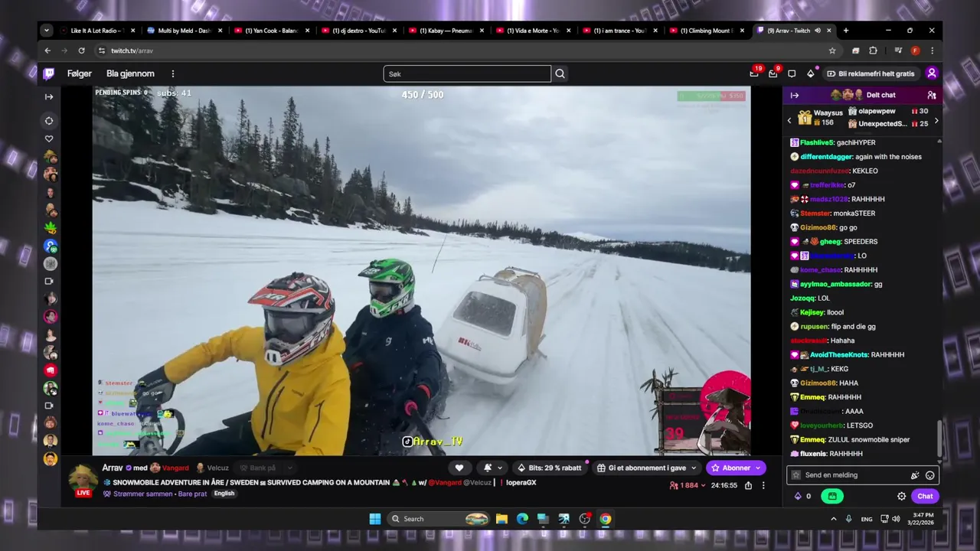The image size is (980, 551).
Task: Claim the green channel points bonus chest
Action: [831, 496]
